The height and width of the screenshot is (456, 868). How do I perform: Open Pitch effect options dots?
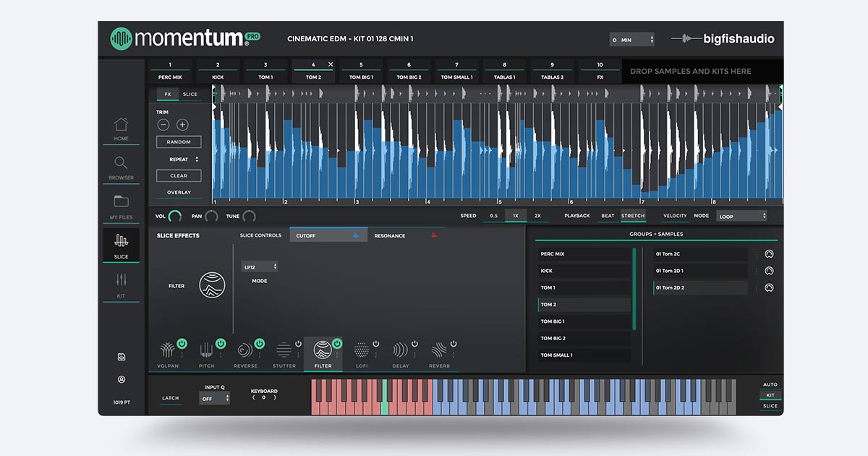(220, 355)
